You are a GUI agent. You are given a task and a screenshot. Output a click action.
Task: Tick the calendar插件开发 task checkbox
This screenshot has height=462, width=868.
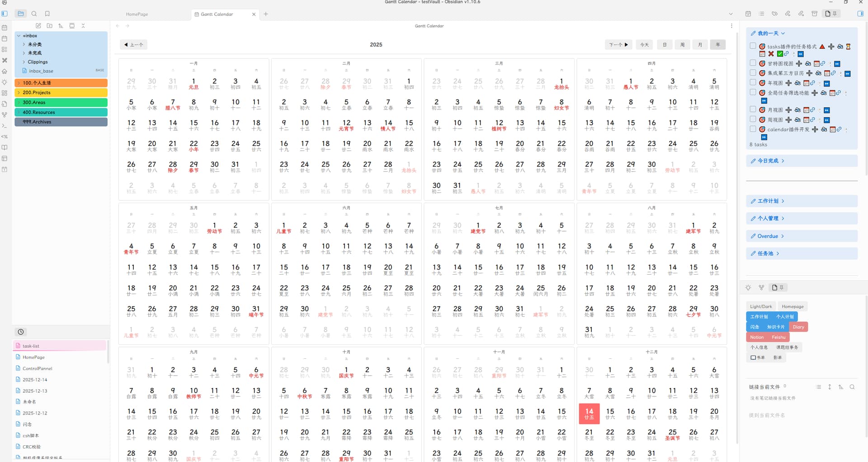753,129
